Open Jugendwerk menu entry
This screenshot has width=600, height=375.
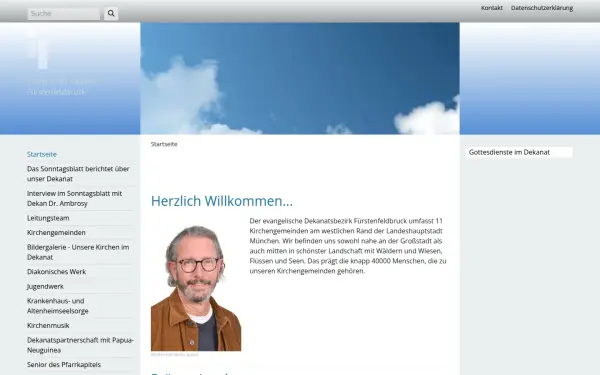click(45, 286)
